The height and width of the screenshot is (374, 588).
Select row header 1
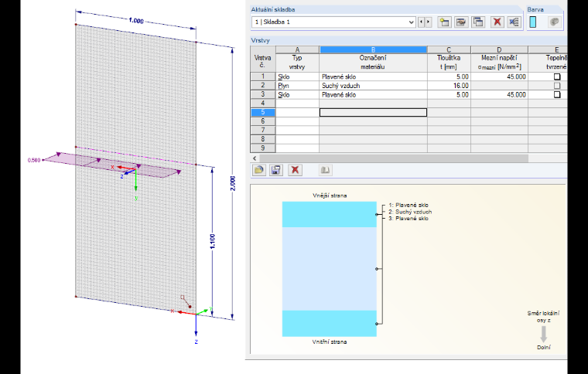click(x=263, y=76)
